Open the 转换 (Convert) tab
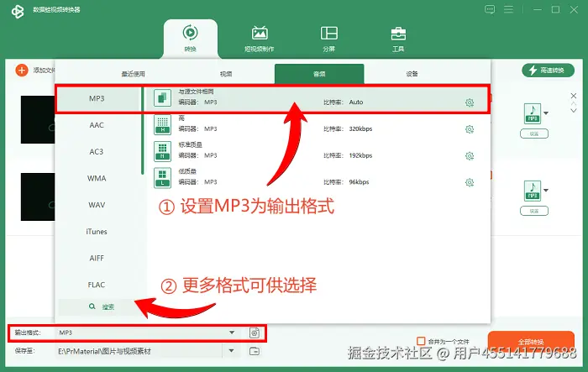Screen dimensions: 588x372 [x=191, y=39]
